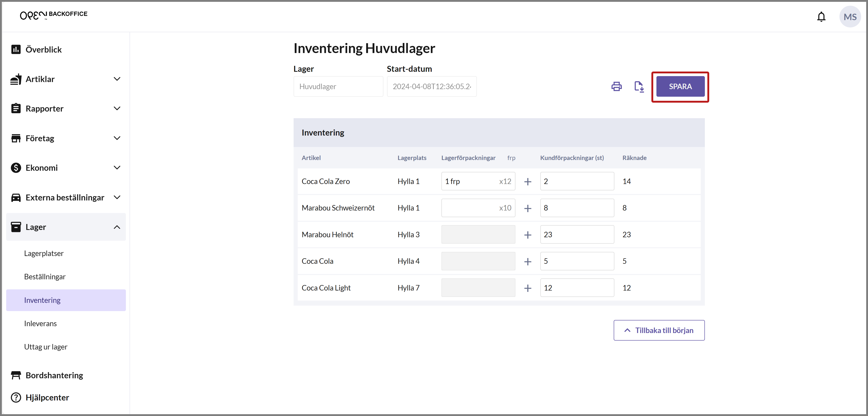This screenshot has width=868, height=416.
Task: Click Coca Cola Zero Kundförpackningar field
Action: point(577,181)
